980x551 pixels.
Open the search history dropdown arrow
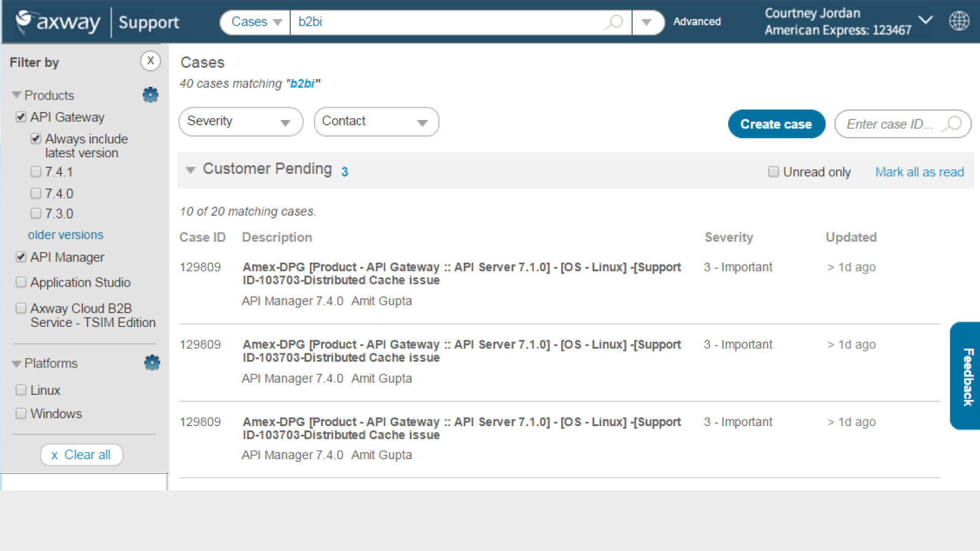pos(647,22)
